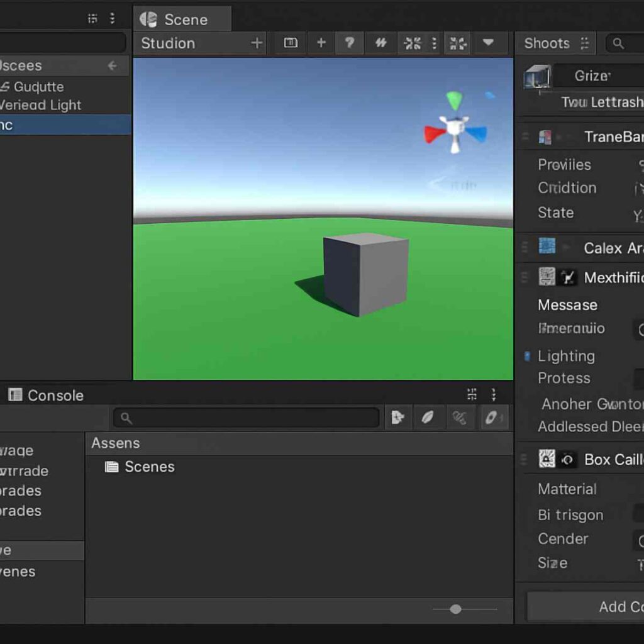Viewport: 644px width, 644px height.
Task: Expand the Calex Ar component
Action: [x=567, y=247]
